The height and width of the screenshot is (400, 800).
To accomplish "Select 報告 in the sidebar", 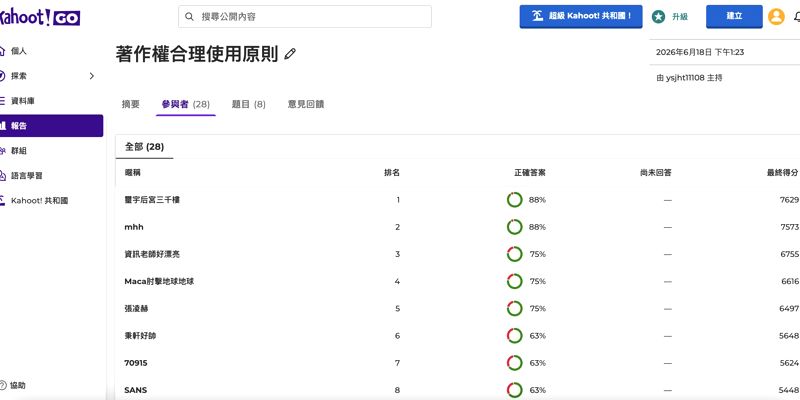I will (x=51, y=126).
